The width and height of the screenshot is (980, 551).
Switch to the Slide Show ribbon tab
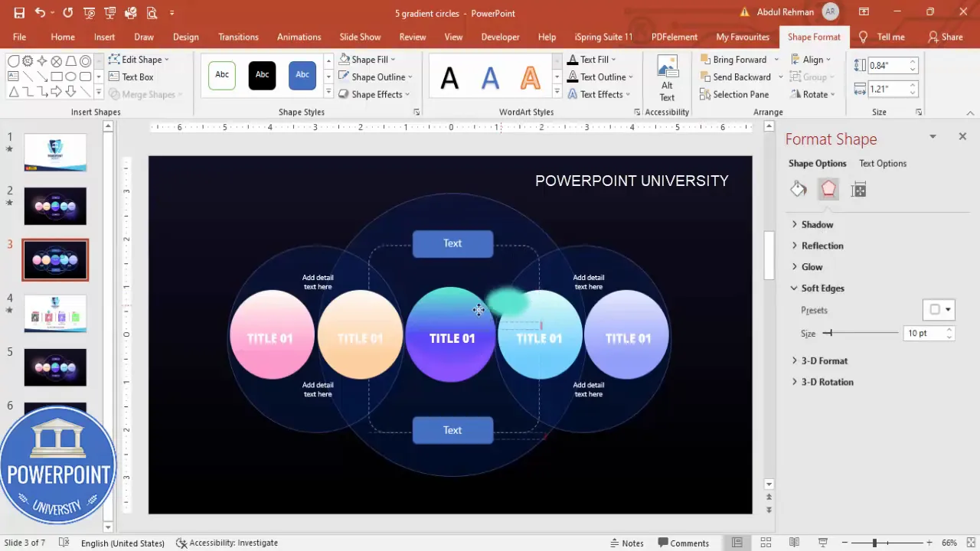(x=360, y=37)
